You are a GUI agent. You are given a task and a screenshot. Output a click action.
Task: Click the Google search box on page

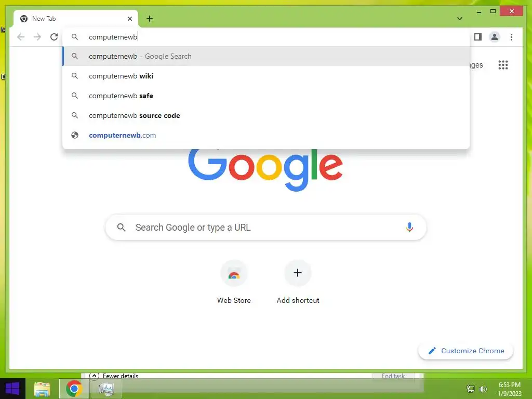tap(265, 228)
